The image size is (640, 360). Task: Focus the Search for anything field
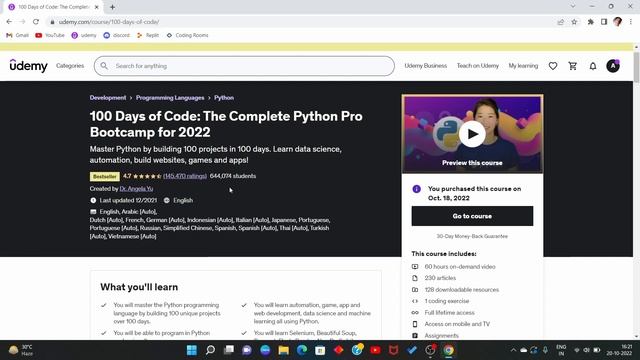point(244,66)
